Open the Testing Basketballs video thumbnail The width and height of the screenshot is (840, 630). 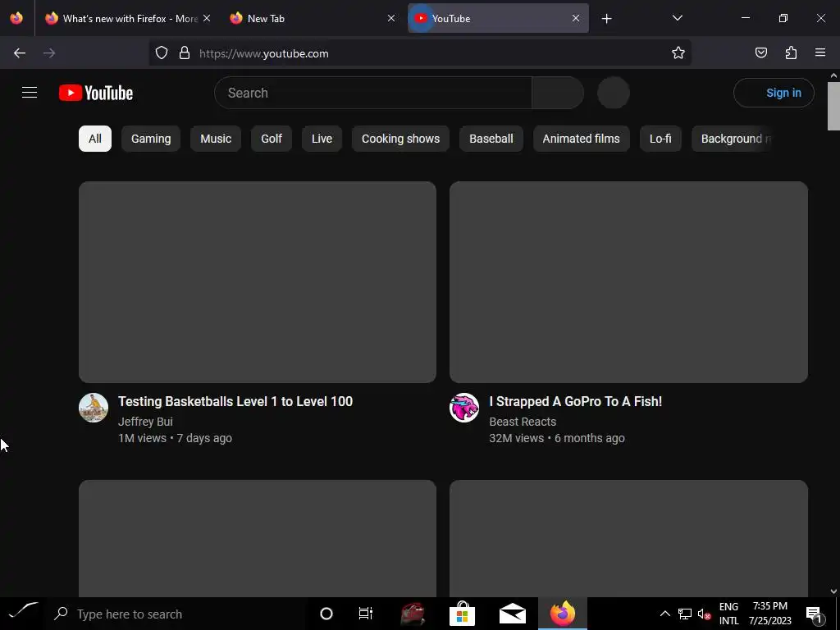coord(258,282)
